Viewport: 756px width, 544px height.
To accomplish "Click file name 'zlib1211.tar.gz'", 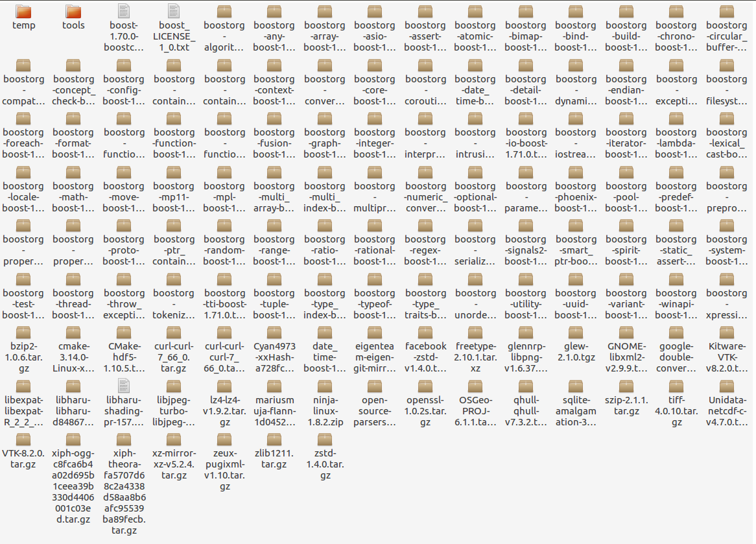I will (x=274, y=458).
